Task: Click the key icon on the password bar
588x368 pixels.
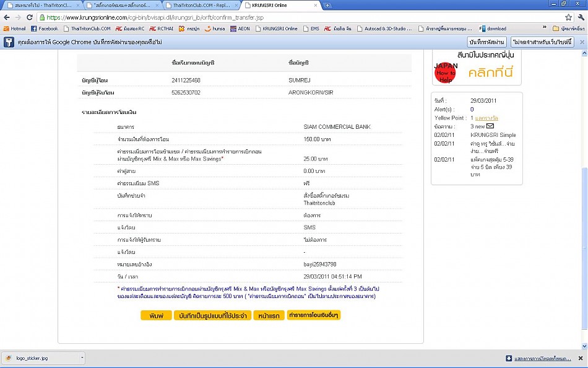Action: coord(9,42)
